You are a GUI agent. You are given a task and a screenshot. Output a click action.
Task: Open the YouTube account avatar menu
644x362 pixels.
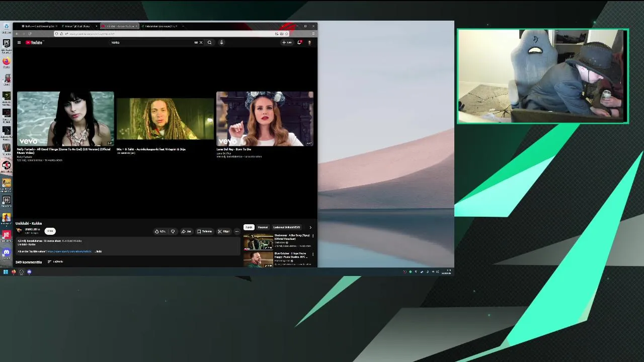(309, 43)
